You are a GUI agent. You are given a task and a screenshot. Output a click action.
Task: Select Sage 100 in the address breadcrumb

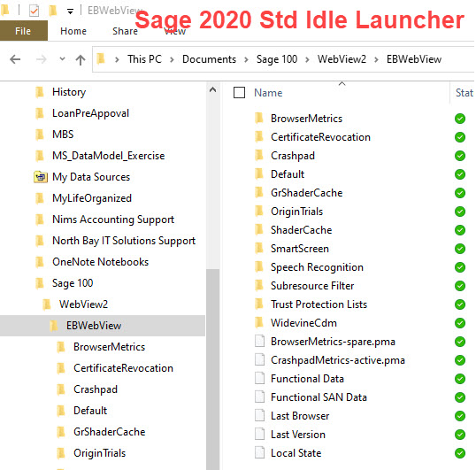pyautogui.click(x=277, y=59)
